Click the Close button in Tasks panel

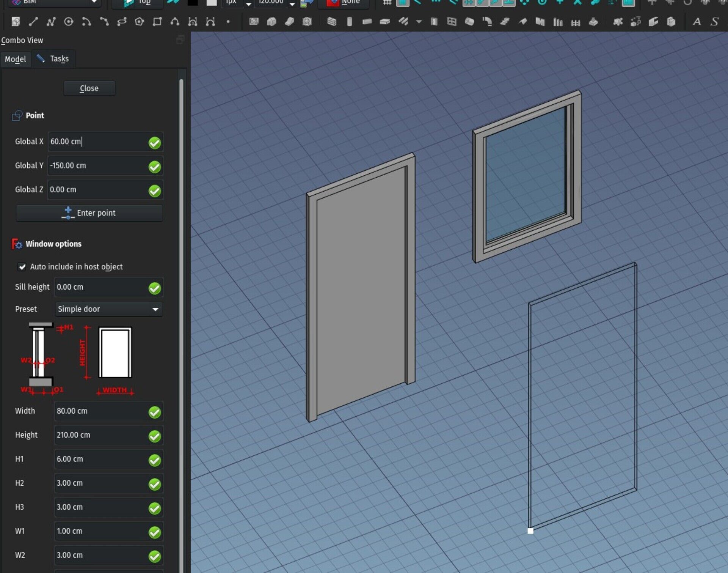[89, 88]
